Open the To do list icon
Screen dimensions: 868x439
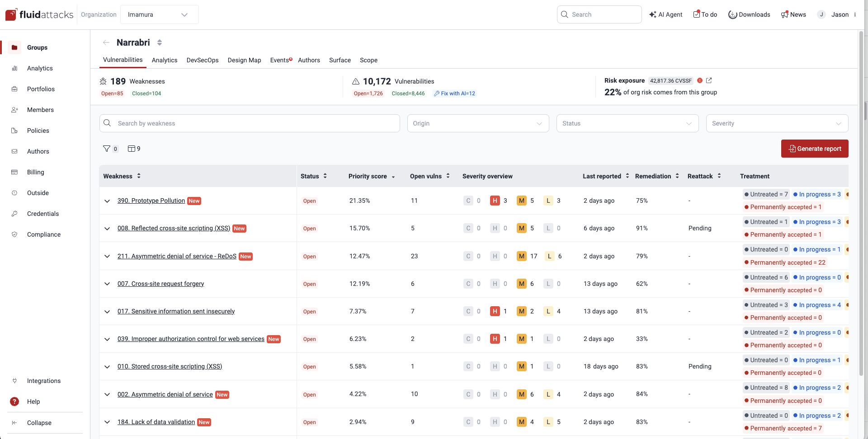(697, 14)
